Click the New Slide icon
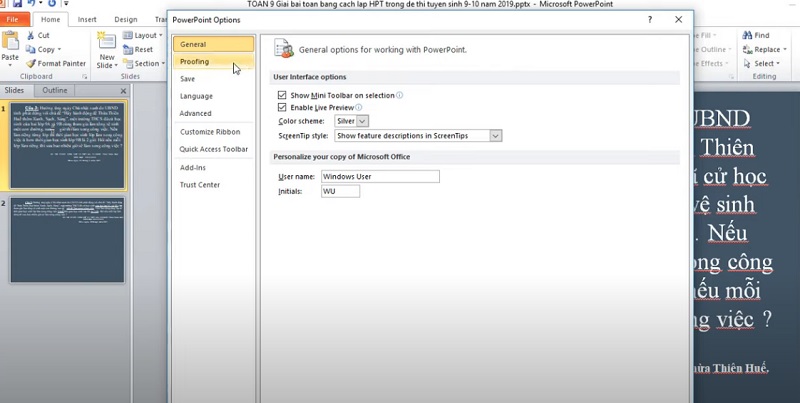This screenshot has height=403, width=800. 107,40
